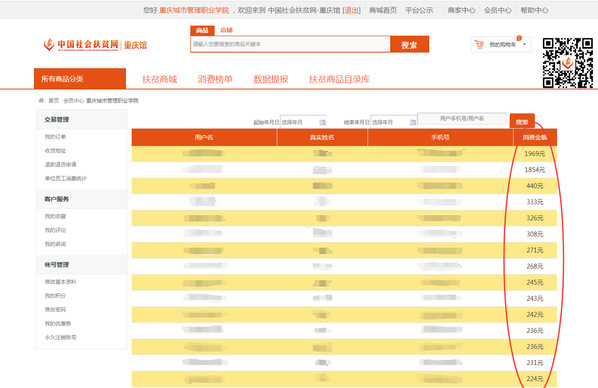Open 扶贫商品目录库 navigation item
Viewport: 598px width, 388px height.
[x=339, y=79]
